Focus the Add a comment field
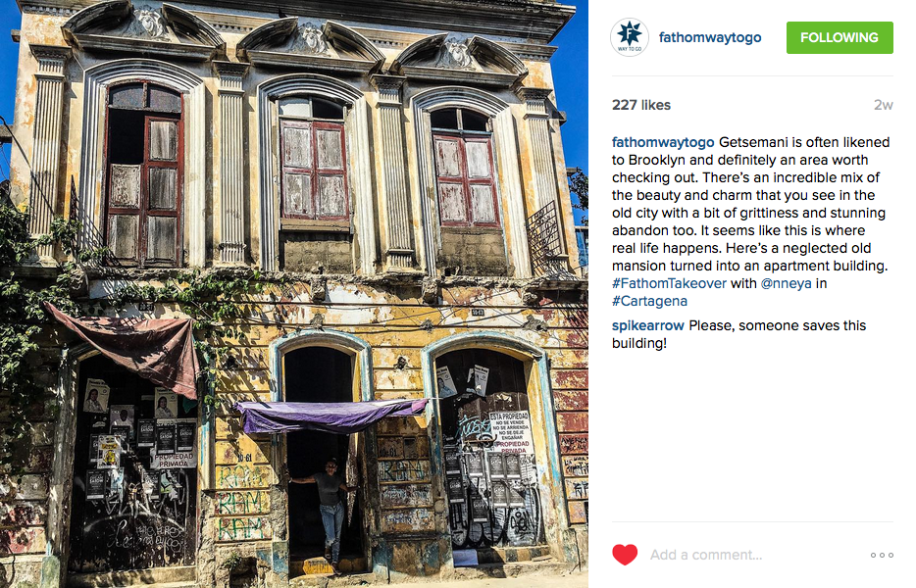 706,555
